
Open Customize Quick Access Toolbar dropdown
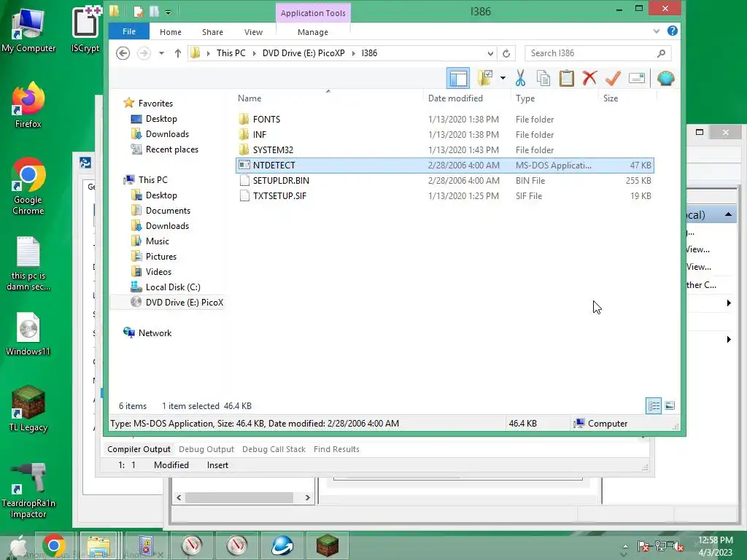tap(169, 12)
